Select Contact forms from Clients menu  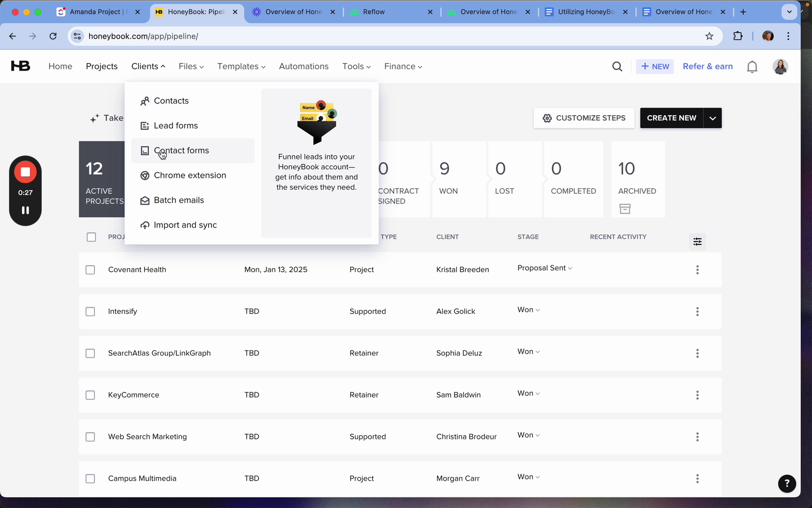(193, 151)
